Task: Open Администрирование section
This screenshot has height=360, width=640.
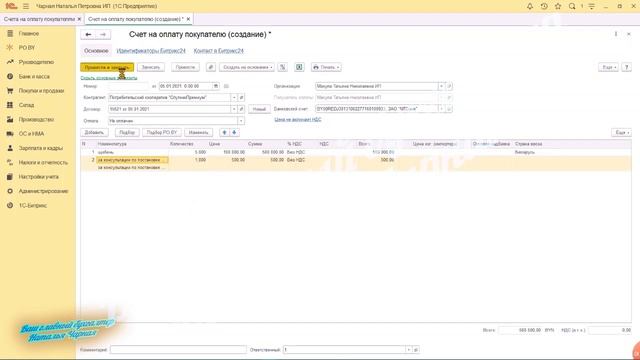Action: coord(43,191)
